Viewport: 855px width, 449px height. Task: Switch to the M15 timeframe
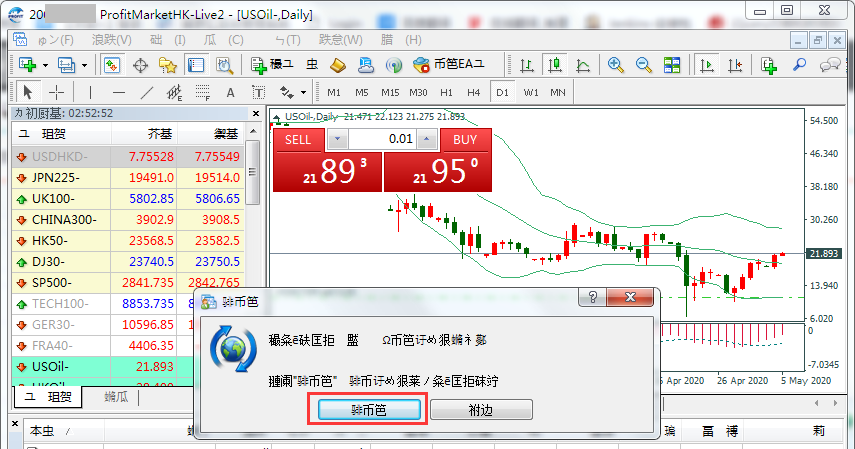(390, 92)
